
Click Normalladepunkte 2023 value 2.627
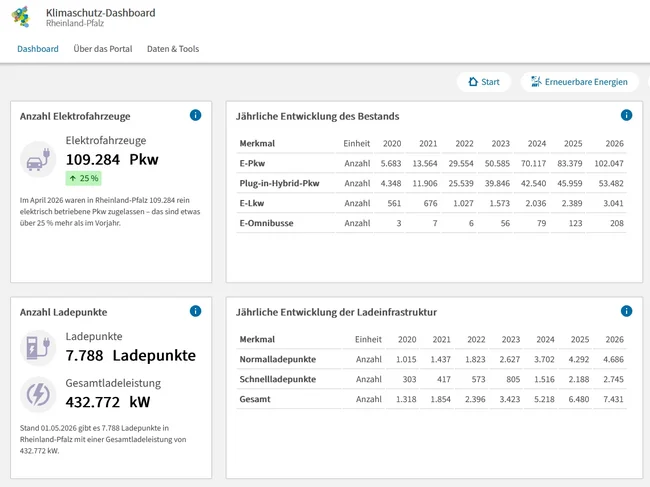point(509,359)
